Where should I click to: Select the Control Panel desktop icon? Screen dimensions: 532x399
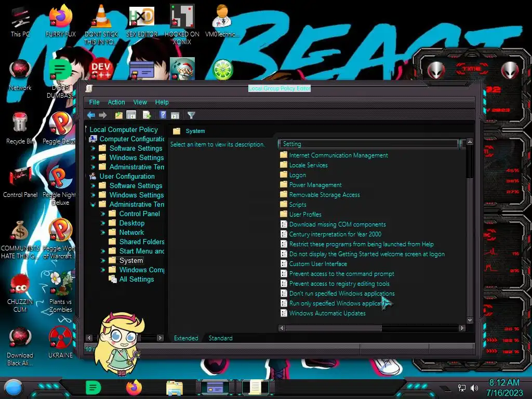(x=20, y=182)
